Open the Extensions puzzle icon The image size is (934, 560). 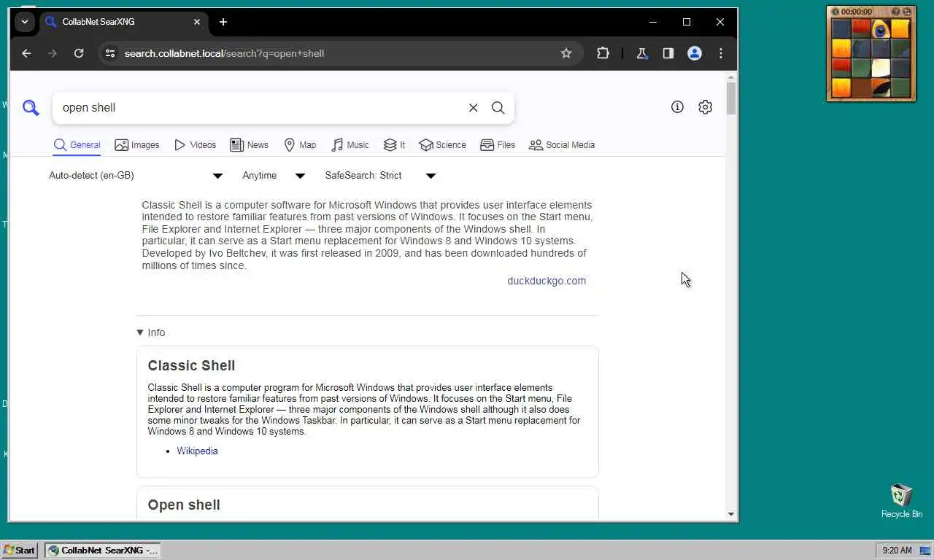(x=603, y=53)
